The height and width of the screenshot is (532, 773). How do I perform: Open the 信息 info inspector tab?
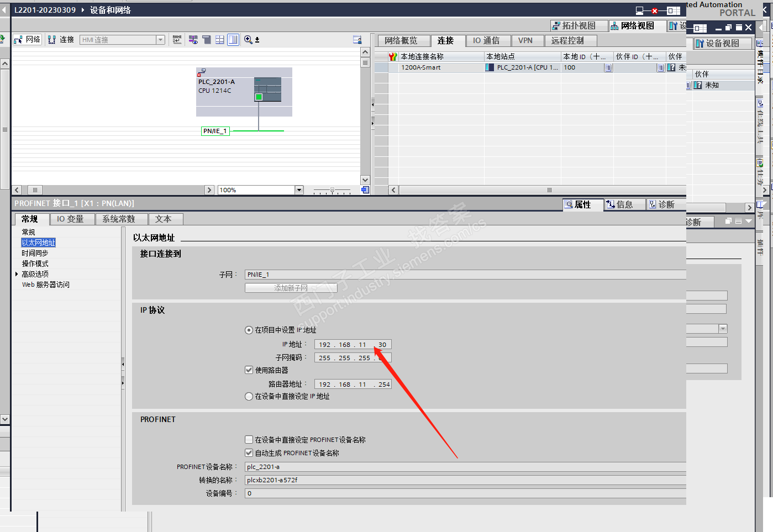(x=624, y=204)
